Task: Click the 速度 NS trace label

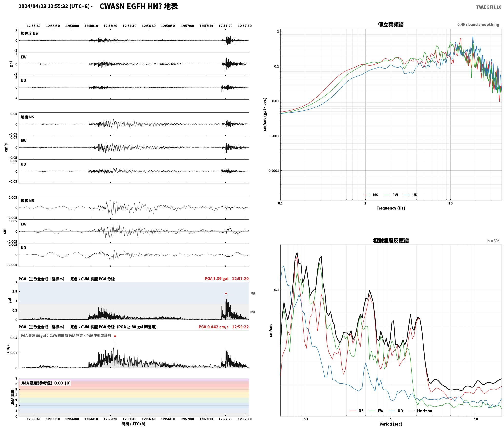Action: (x=28, y=117)
